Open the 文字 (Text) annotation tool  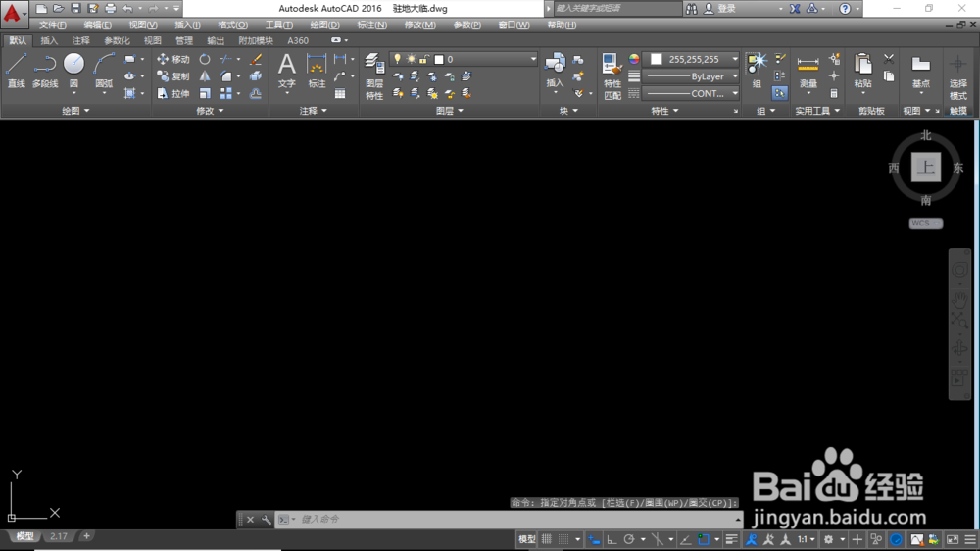[287, 71]
